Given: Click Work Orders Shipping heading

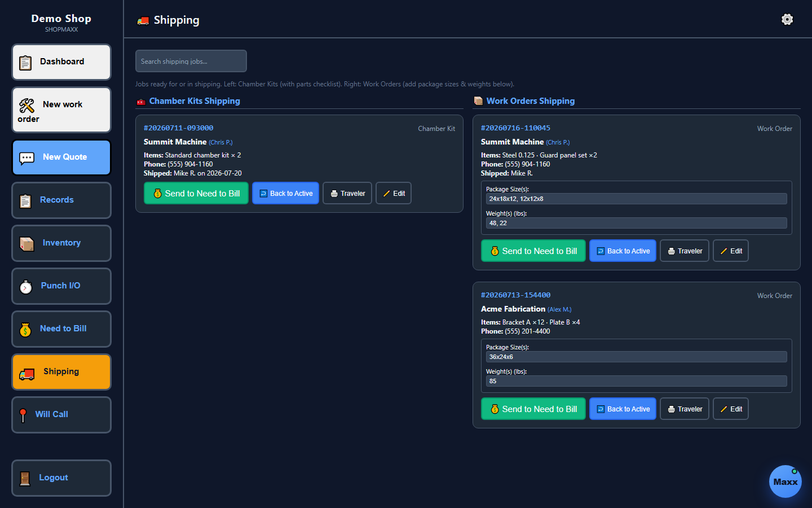Looking at the screenshot, I should pos(531,101).
